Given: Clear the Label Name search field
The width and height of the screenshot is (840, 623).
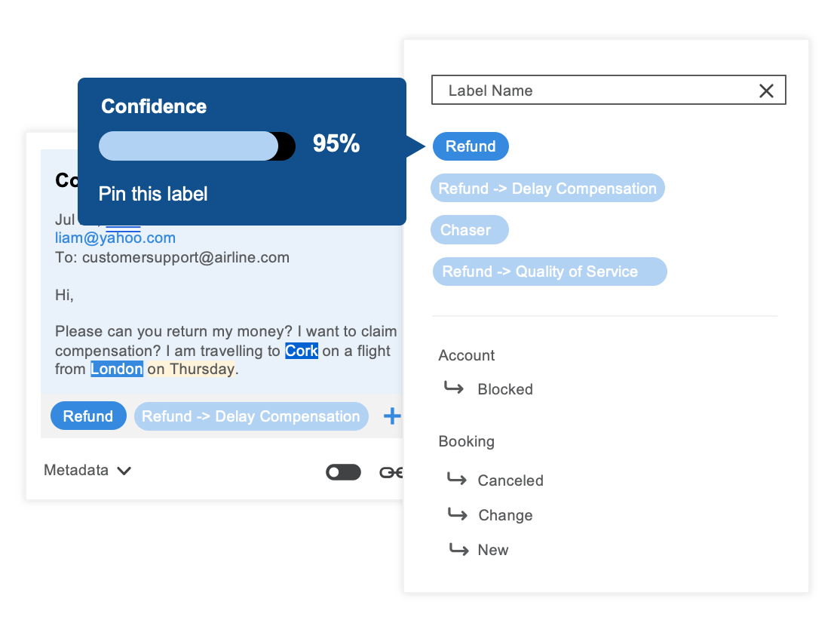Looking at the screenshot, I should pos(766,91).
